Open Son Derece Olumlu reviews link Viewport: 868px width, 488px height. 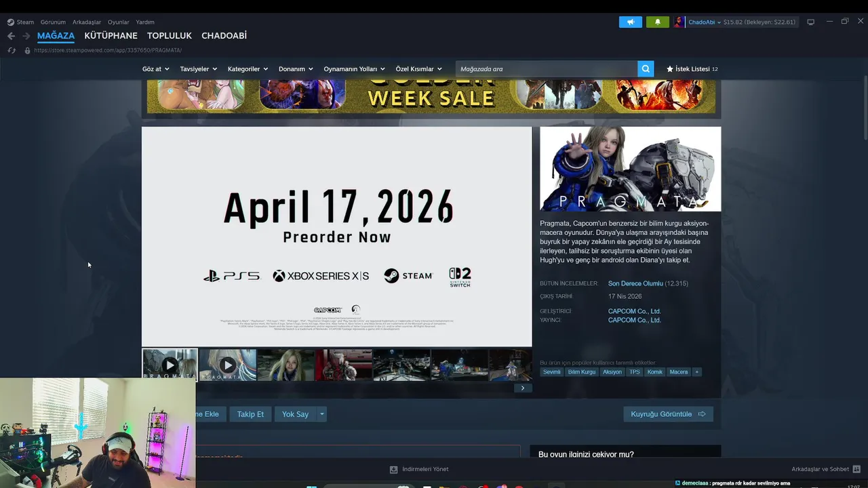(635, 283)
